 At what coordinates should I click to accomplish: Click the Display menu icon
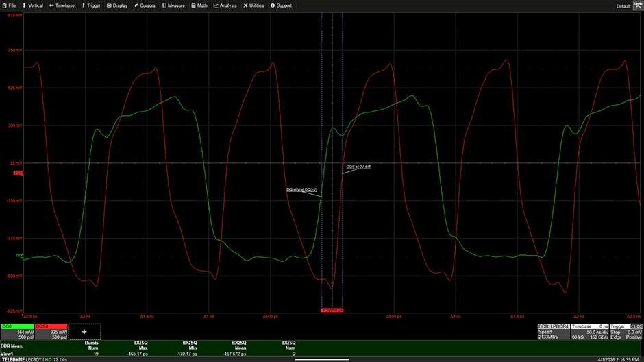[109, 5]
